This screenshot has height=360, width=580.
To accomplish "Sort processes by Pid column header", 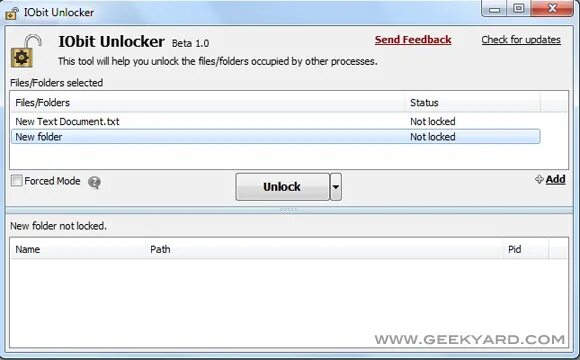I will [x=526, y=249].
